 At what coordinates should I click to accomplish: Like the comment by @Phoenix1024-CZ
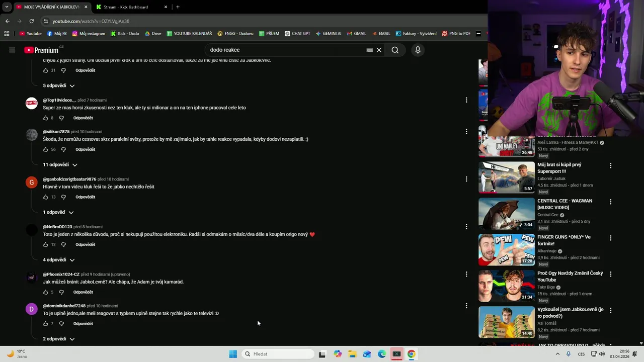45,292
